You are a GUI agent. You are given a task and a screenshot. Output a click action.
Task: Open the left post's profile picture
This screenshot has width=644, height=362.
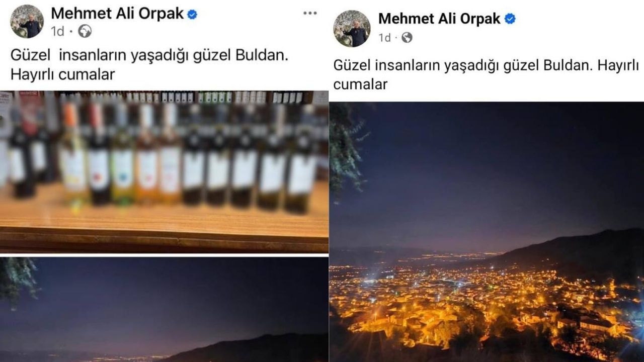(27, 22)
